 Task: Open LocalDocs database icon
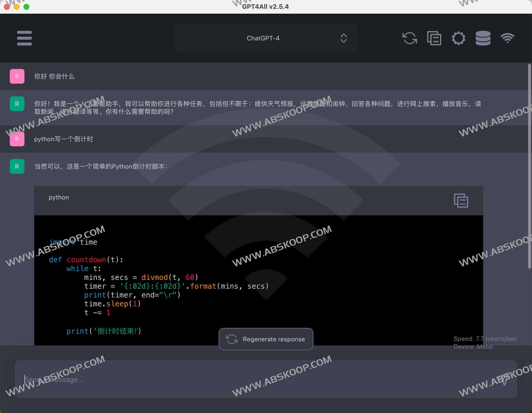pos(483,38)
